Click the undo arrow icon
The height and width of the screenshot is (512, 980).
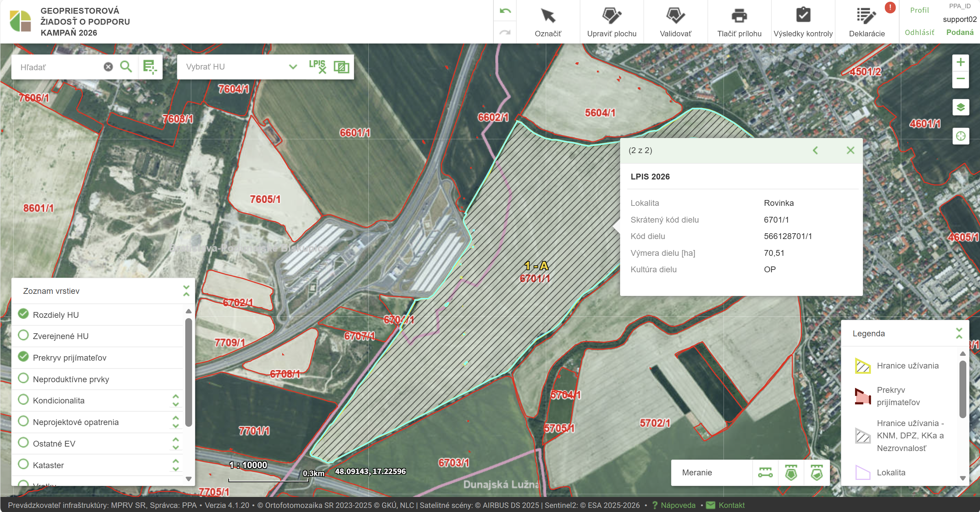point(505,11)
